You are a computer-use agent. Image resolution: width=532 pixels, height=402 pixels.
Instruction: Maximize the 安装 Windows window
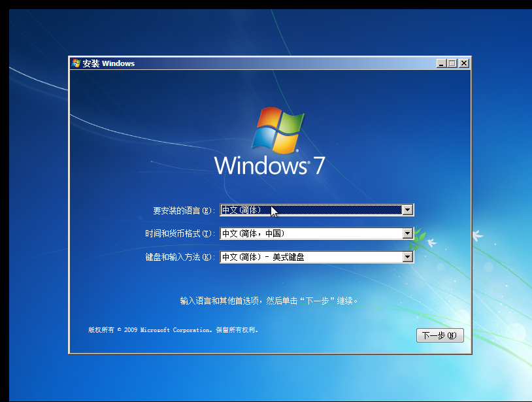point(452,63)
